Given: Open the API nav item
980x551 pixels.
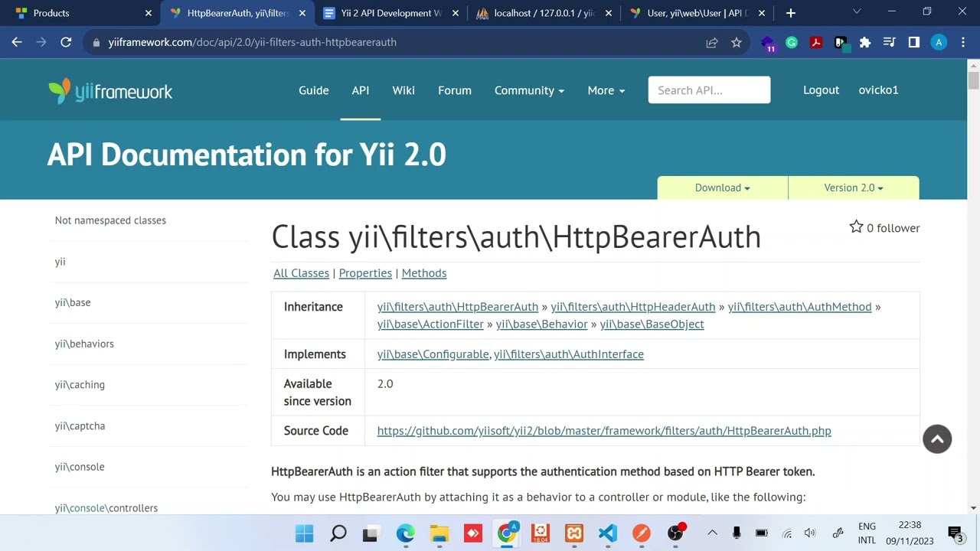Looking at the screenshot, I should pyautogui.click(x=361, y=90).
